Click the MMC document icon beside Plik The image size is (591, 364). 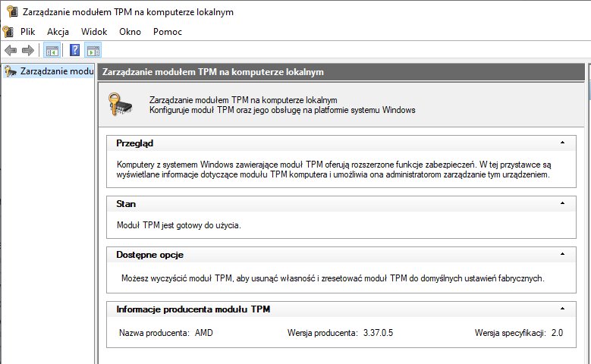8,32
